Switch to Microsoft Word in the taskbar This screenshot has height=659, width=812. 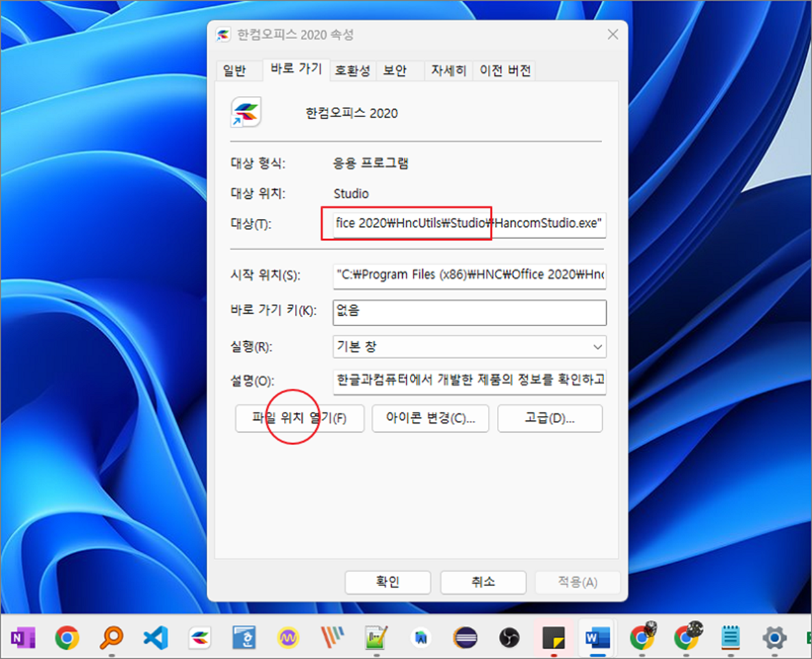click(x=597, y=638)
